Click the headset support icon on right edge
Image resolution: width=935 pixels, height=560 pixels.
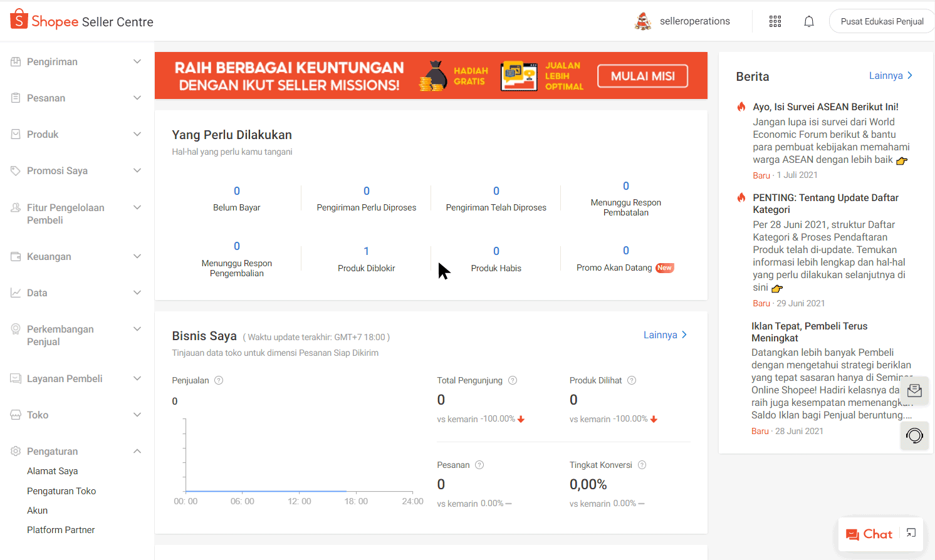[914, 435]
